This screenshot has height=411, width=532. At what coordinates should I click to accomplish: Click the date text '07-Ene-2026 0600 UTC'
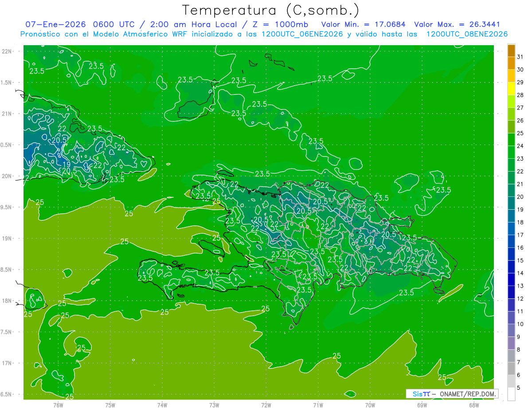[x=79, y=25]
